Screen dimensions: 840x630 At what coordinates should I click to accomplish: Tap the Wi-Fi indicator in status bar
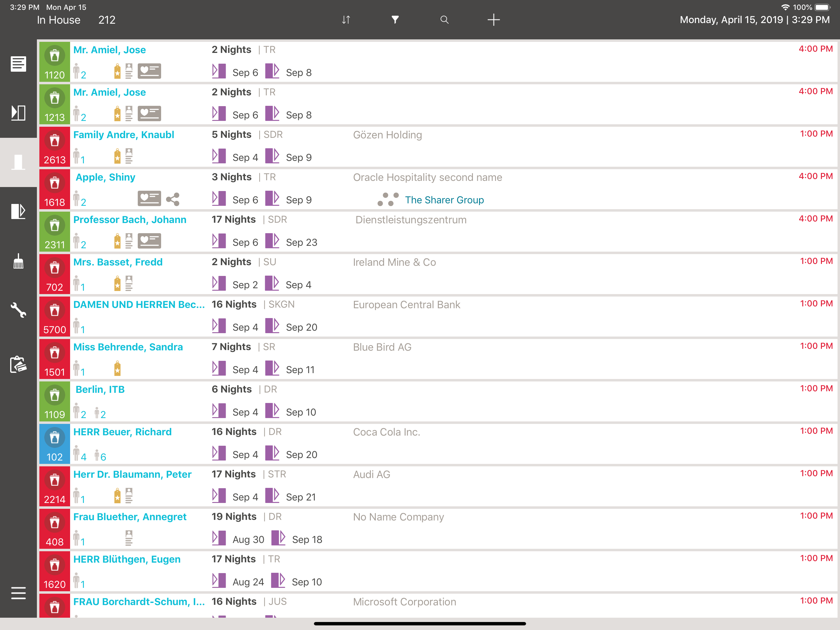tap(785, 7)
